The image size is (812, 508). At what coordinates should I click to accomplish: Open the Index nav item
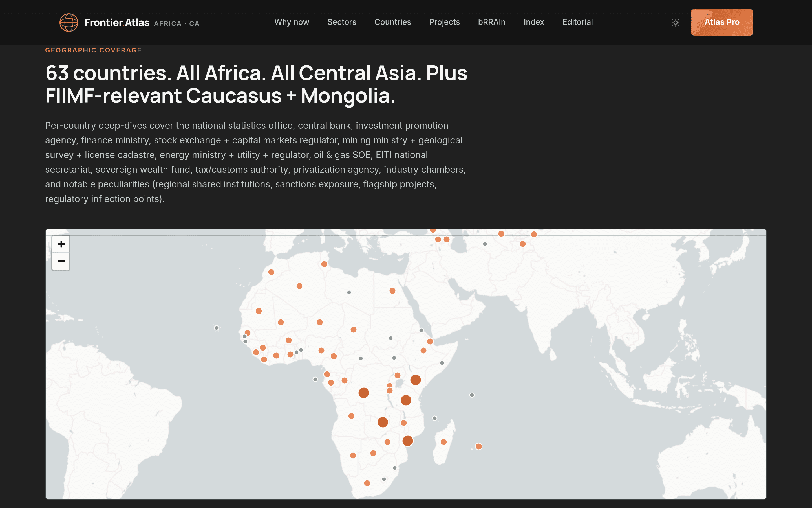pos(534,22)
